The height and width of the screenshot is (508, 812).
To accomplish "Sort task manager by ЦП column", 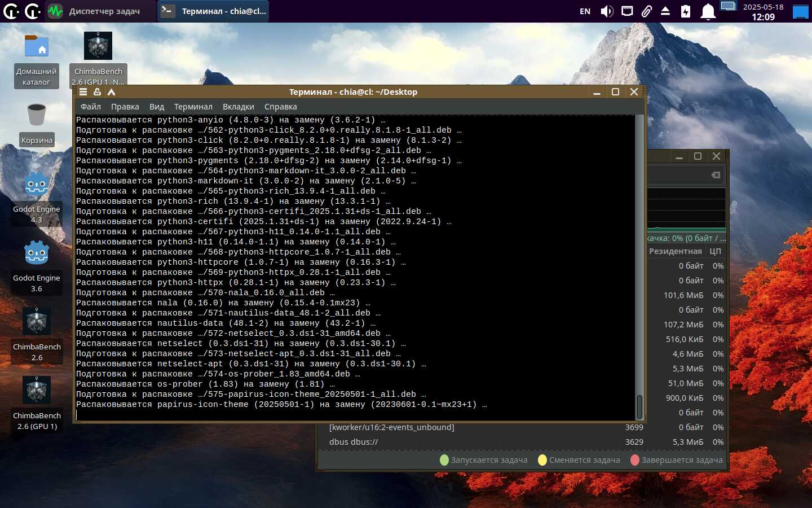I will click(715, 251).
